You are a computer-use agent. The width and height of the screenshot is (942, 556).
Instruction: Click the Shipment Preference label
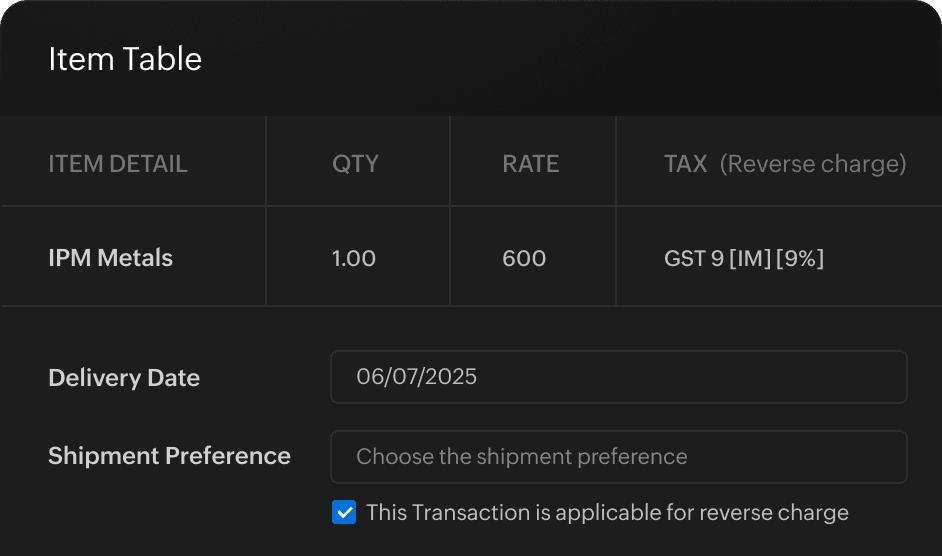point(169,456)
